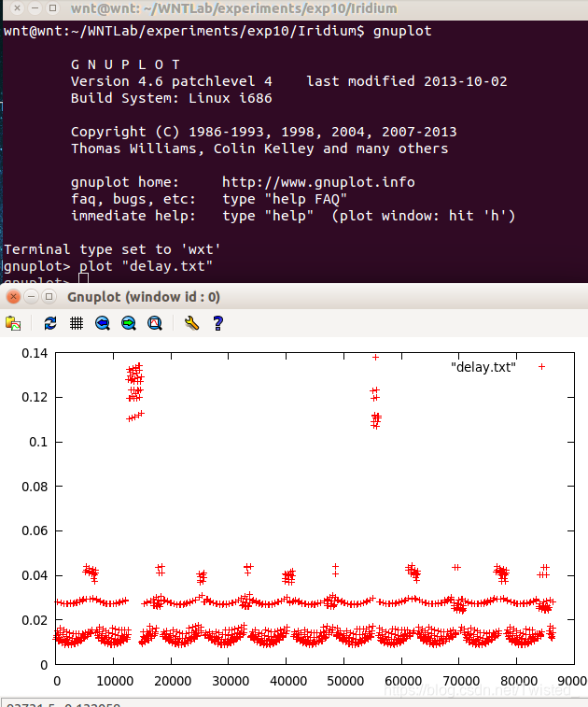
Task: Click the 0.04 y-axis label
Action: pyautogui.click(x=35, y=575)
